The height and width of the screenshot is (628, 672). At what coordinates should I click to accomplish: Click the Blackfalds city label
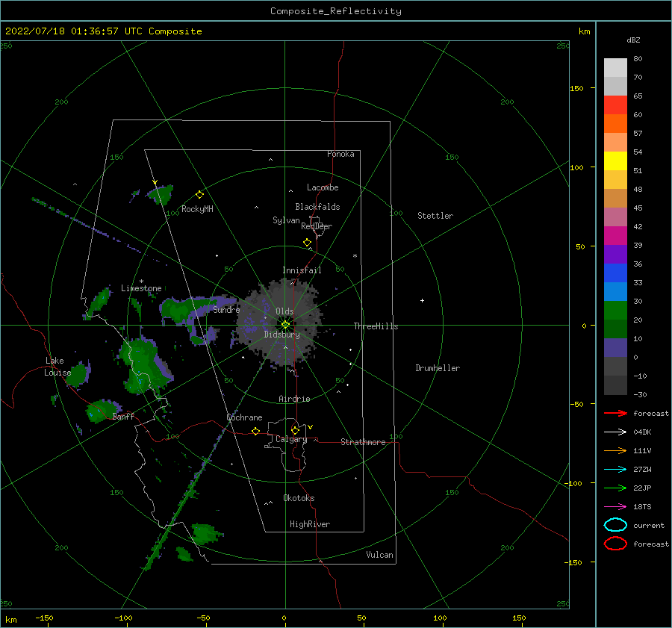[x=317, y=207]
